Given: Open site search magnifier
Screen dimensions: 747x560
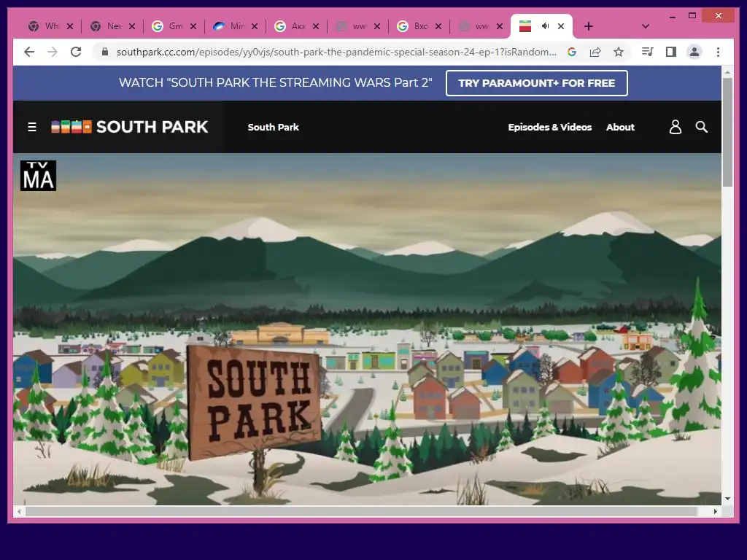Looking at the screenshot, I should click(701, 127).
